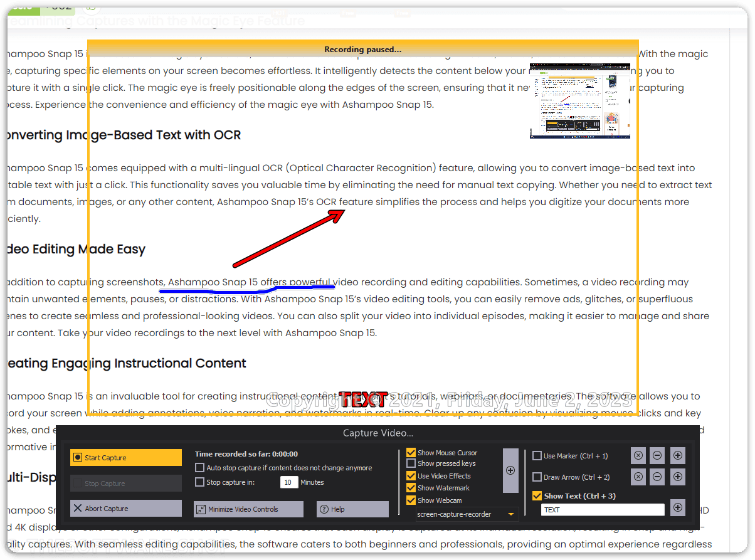Decrease marker size with minus icon

point(657,456)
